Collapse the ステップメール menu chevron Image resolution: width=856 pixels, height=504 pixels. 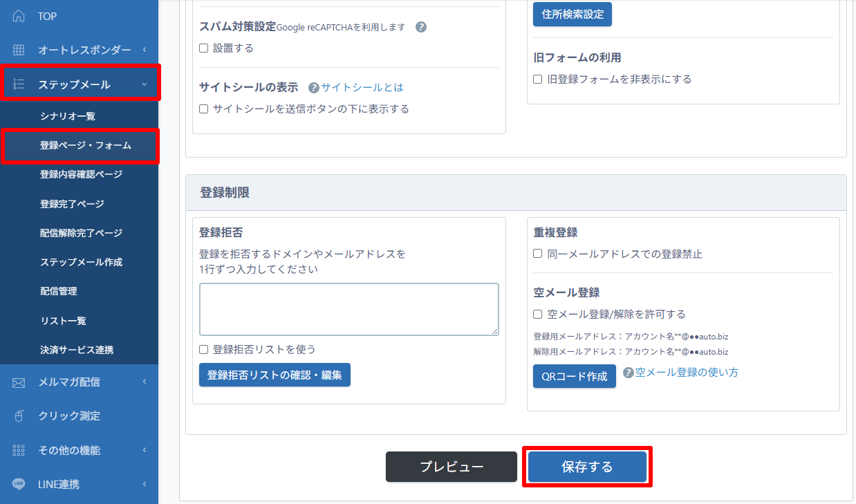click(x=145, y=84)
